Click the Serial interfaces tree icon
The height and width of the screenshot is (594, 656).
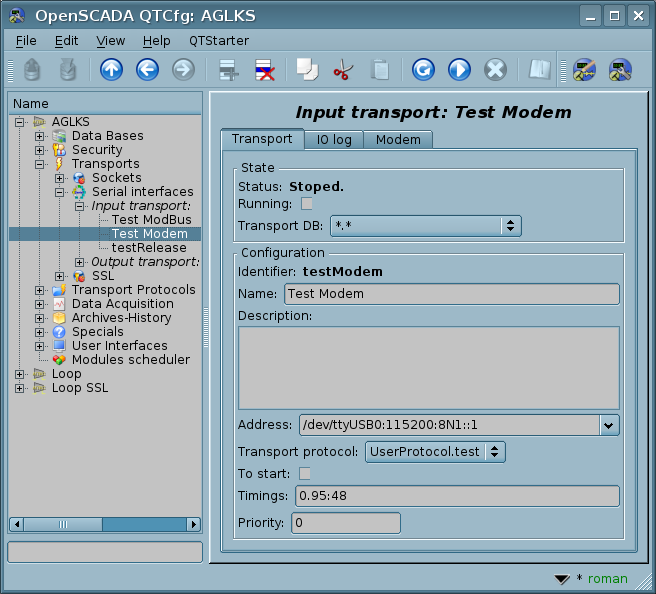79,192
